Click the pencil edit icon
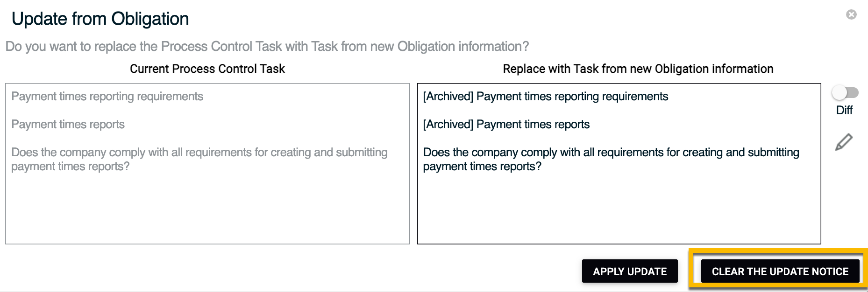Viewport: 868px width, 292px height. tap(844, 142)
